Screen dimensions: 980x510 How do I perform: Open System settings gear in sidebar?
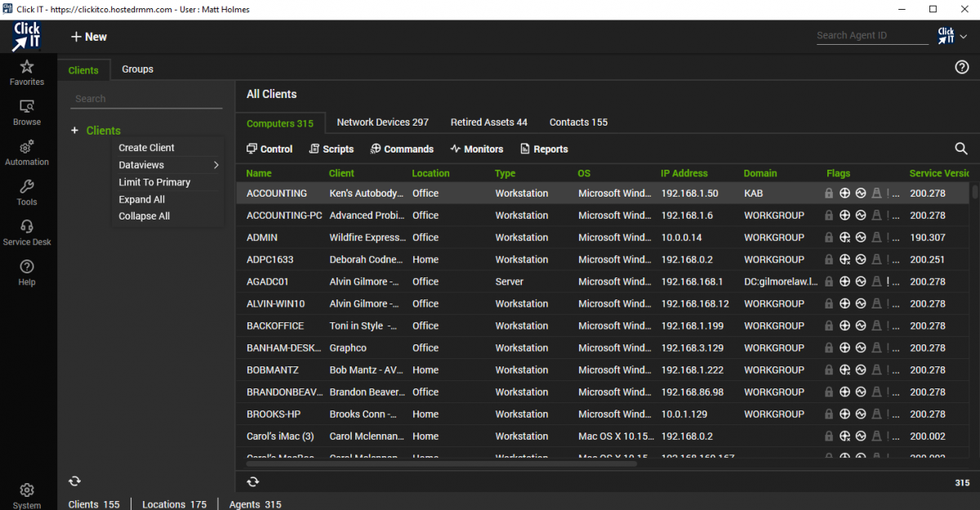(27, 495)
